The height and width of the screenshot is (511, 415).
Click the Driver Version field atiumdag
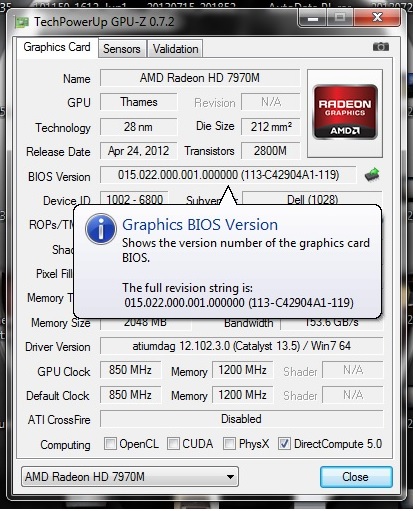click(x=242, y=346)
